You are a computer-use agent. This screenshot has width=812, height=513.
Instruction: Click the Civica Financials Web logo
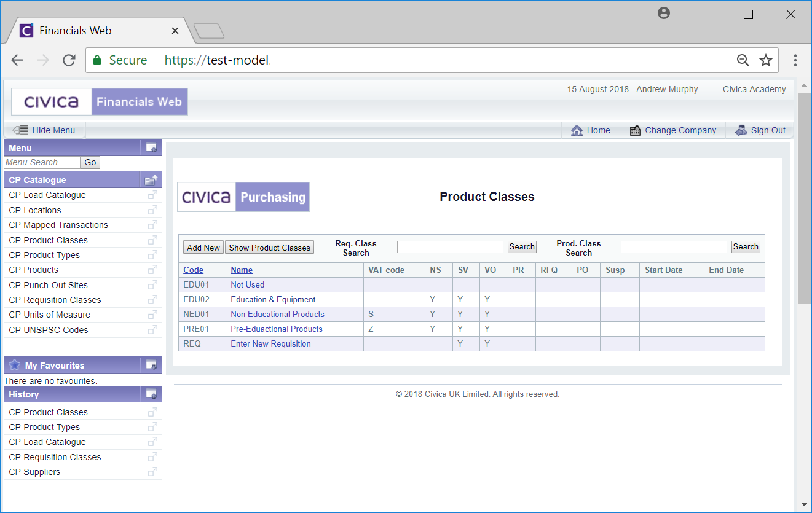point(100,102)
